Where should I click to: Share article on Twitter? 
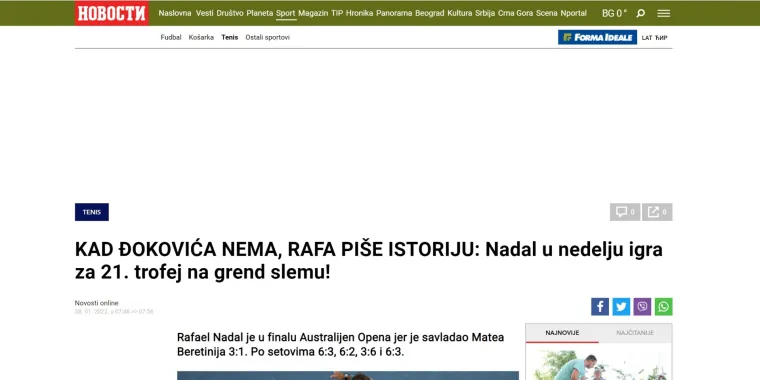[621, 307]
